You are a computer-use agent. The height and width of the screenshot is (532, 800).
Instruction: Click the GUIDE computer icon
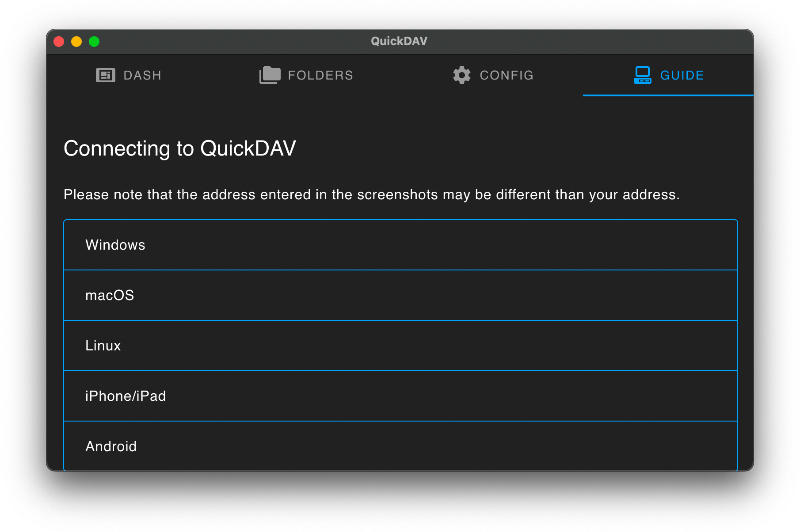click(642, 75)
